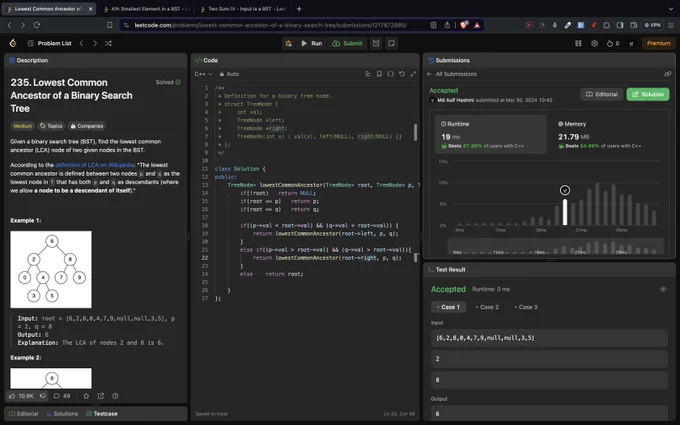Open LeetCode settings gear
The height and width of the screenshot is (425, 680).
click(595, 43)
